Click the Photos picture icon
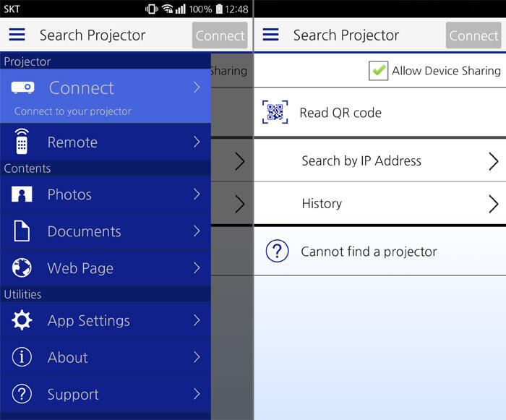Screen dimensions: 506x420 click(x=22, y=194)
